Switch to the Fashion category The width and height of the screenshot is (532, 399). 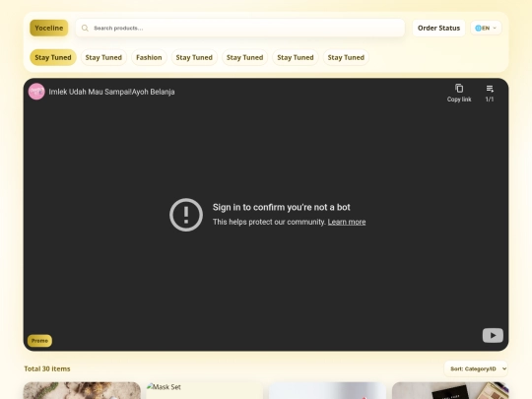point(149,57)
